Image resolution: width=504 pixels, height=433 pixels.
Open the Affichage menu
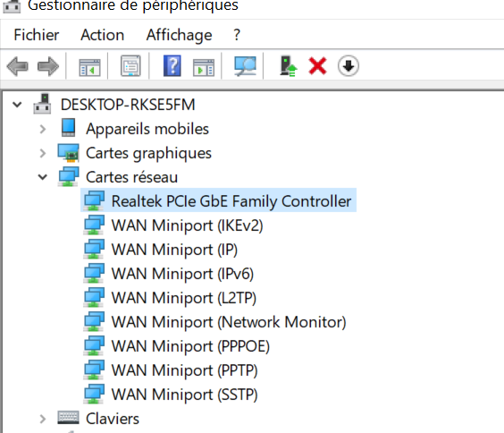click(179, 36)
